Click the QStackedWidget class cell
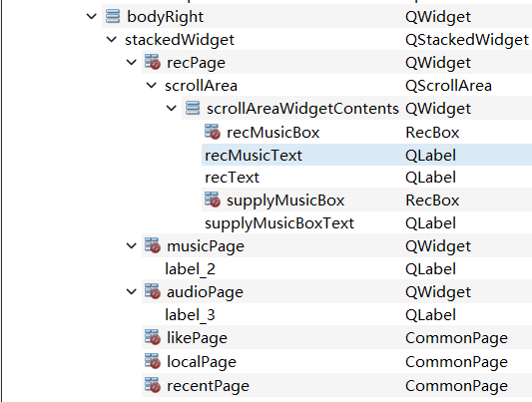This screenshot has height=402, width=532. click(467, 40)
